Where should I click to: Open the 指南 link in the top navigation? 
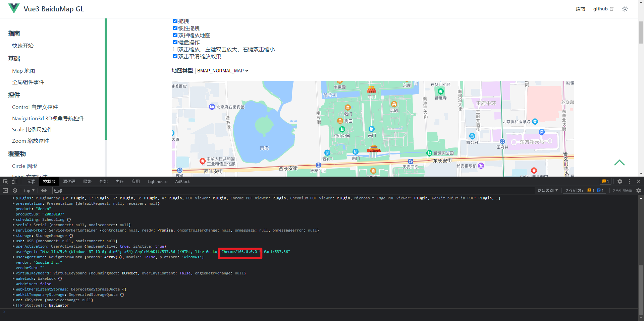pyautogui.click(x=580, y=9)
